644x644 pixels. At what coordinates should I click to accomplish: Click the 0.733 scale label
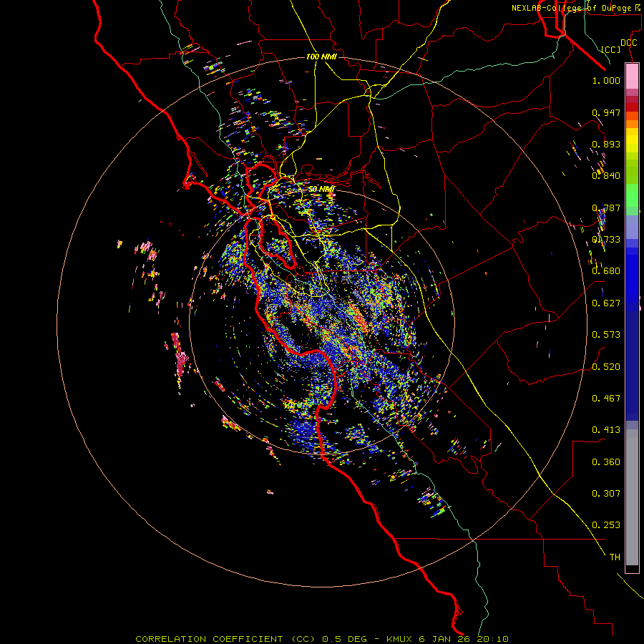tap(606, 240)
